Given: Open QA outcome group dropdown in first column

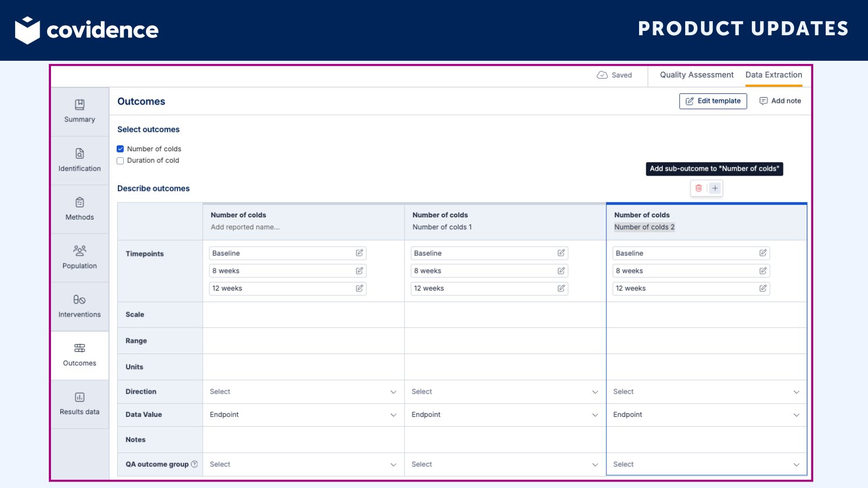Looking at the screenshot, I should pyautogui.click(x=303, y=465).
